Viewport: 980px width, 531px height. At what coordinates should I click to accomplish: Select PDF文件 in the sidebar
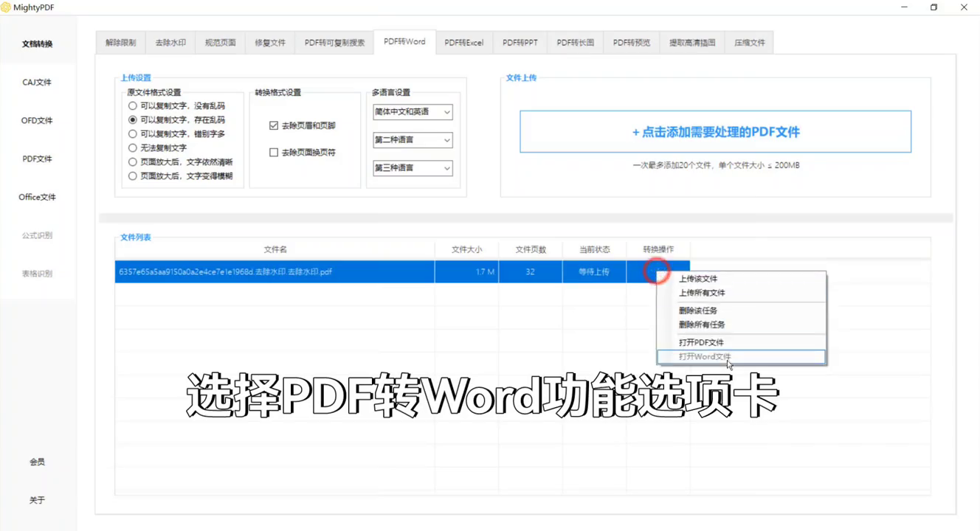coord(37,159)
